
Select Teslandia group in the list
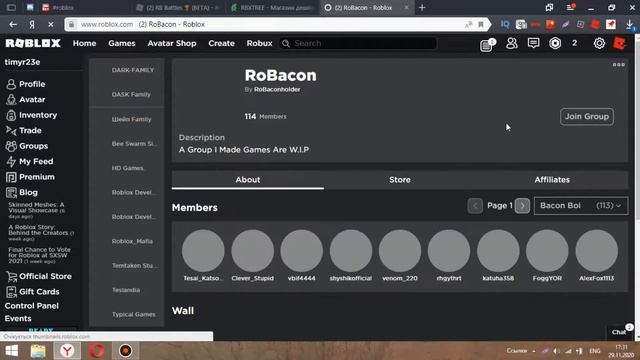127,290
